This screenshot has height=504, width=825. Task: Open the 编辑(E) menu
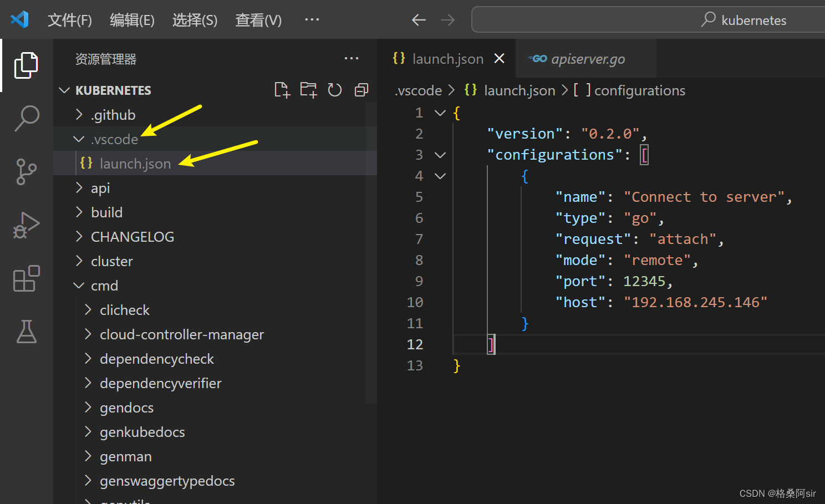coord(132,20)
